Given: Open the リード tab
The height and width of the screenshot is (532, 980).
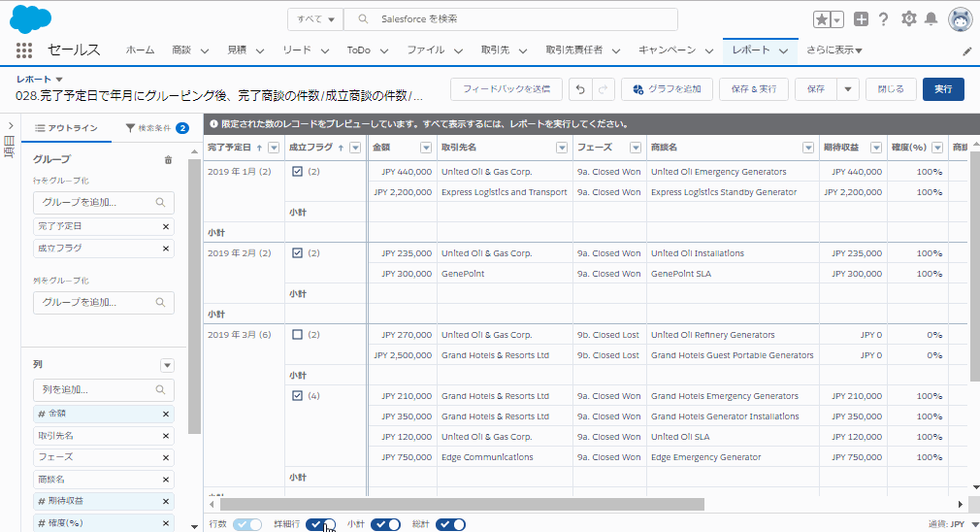Looking at the screenshot, I should 297,50.
